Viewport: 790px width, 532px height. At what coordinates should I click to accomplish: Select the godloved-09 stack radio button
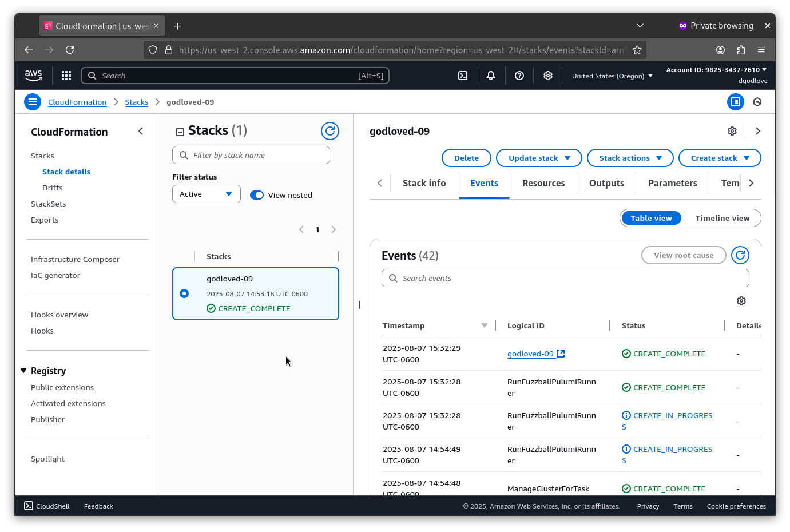[184, 293]
